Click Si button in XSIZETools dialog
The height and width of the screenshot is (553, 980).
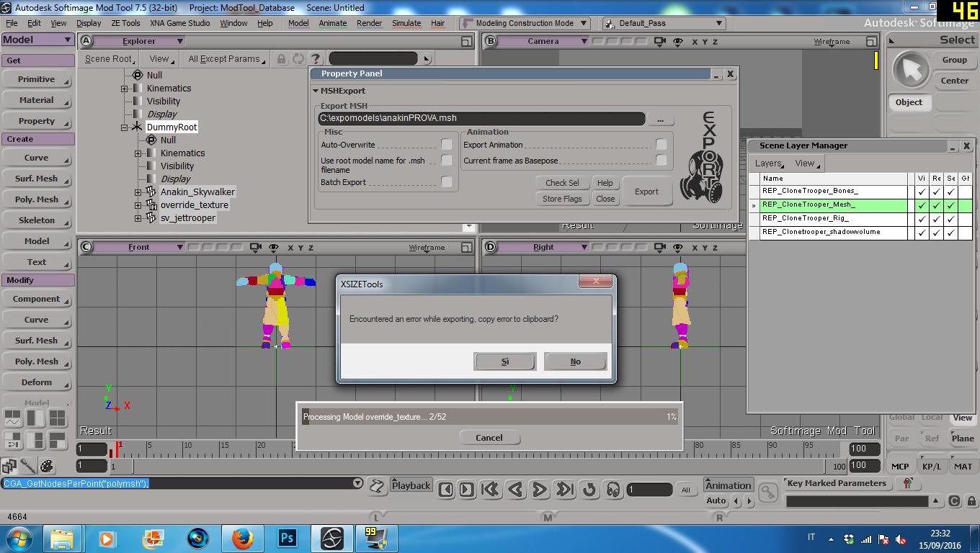click(x=504, y=361)
